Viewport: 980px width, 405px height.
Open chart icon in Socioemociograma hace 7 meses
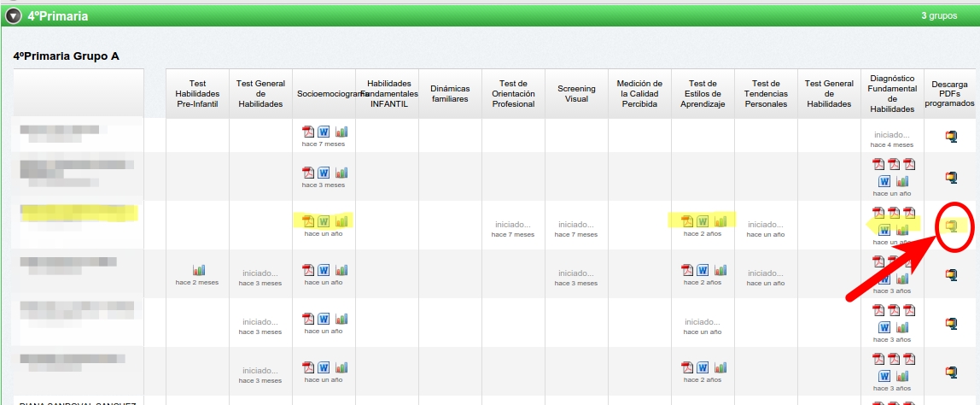[x=341, y=132]
